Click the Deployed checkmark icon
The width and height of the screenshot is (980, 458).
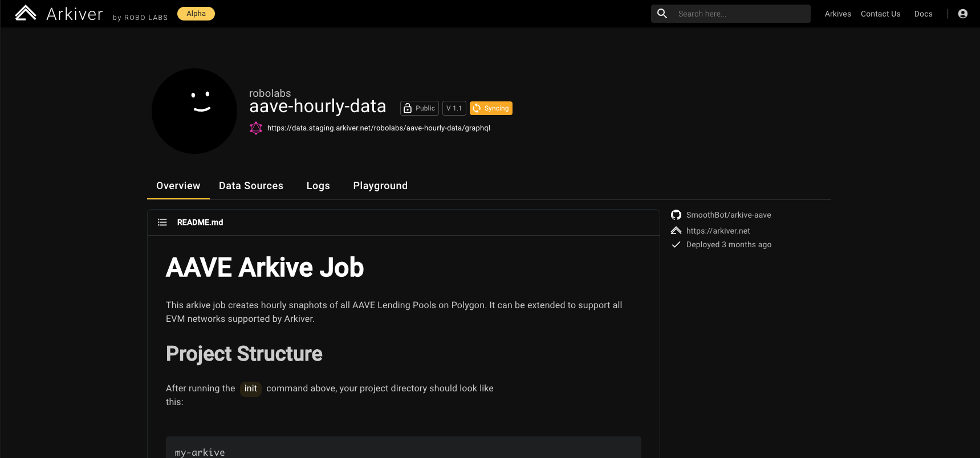pyautogui.click(x=676, y=244)
